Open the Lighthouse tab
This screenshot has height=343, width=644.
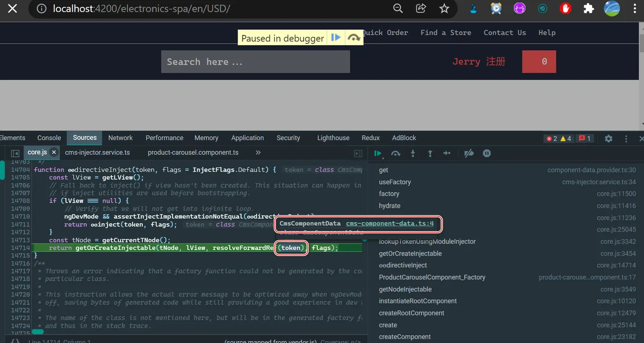[x=333, y=138]
